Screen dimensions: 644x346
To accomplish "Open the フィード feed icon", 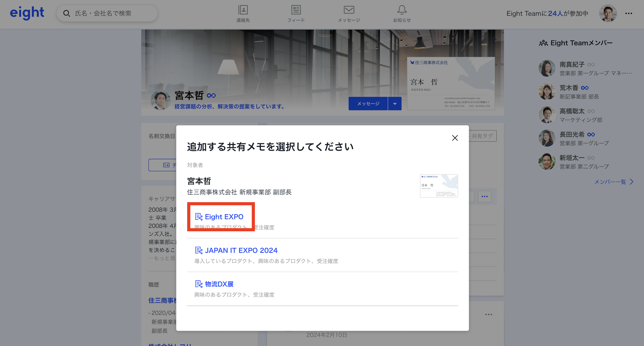I will 296,10.
